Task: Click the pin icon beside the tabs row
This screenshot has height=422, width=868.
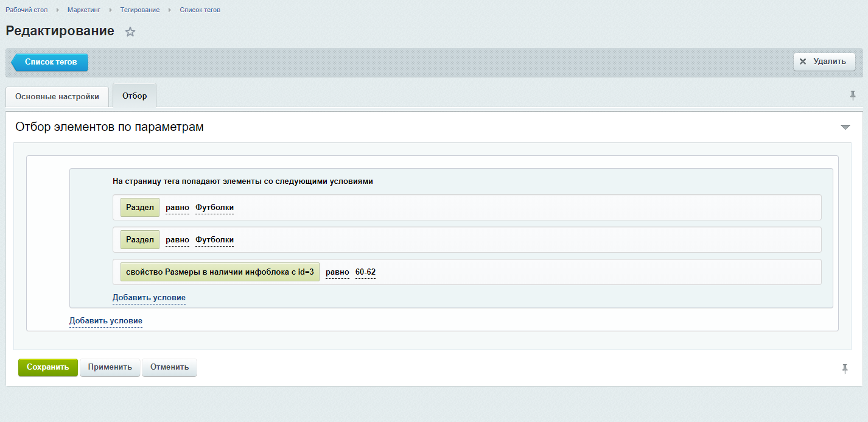Action: click(853, 96)
